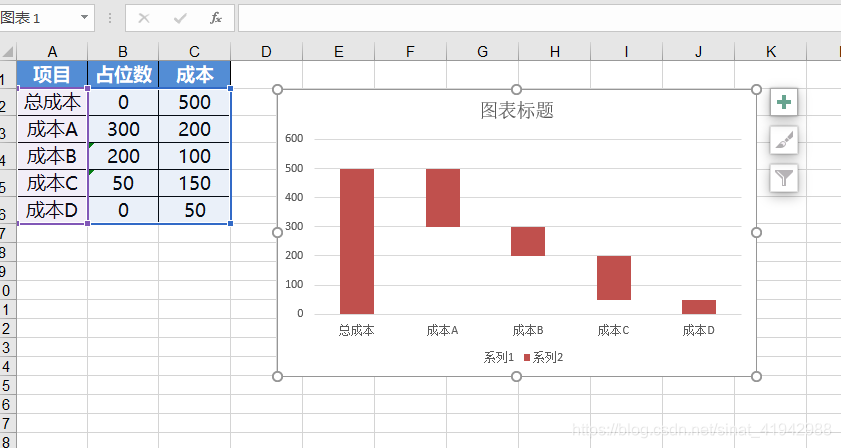Select the 总成本 bar in the chart
The image size is (841, 448).
(x=357, y=241)
